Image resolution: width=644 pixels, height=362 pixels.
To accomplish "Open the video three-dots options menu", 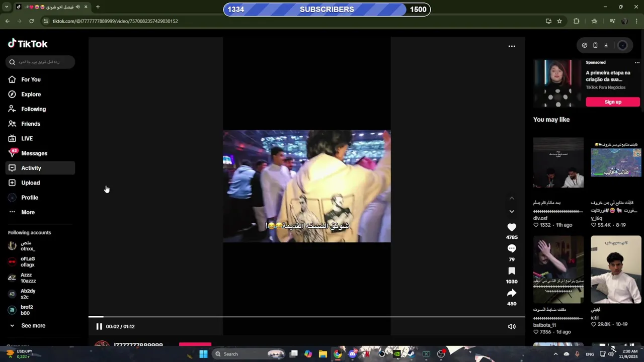I will pos(512,46).
